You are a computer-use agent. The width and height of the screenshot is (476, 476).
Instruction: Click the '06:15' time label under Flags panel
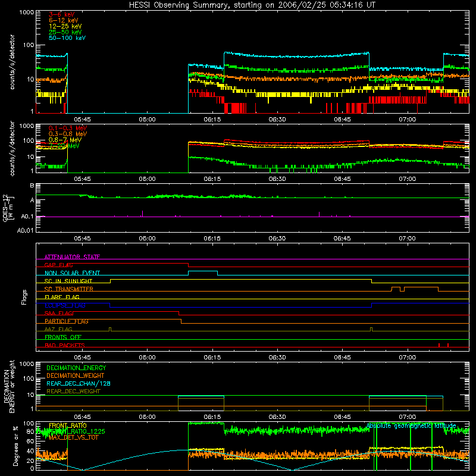(212, 358)
